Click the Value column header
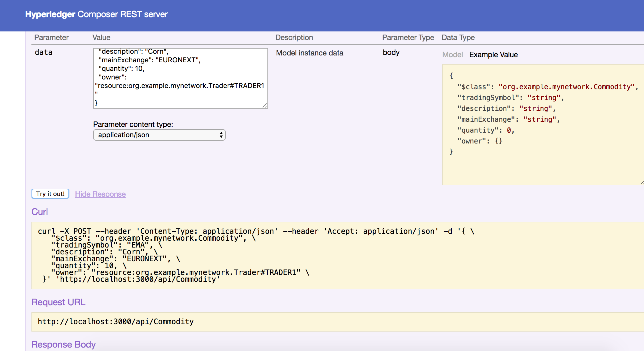Viewport: 644px width, 351px height. point(101,37)
